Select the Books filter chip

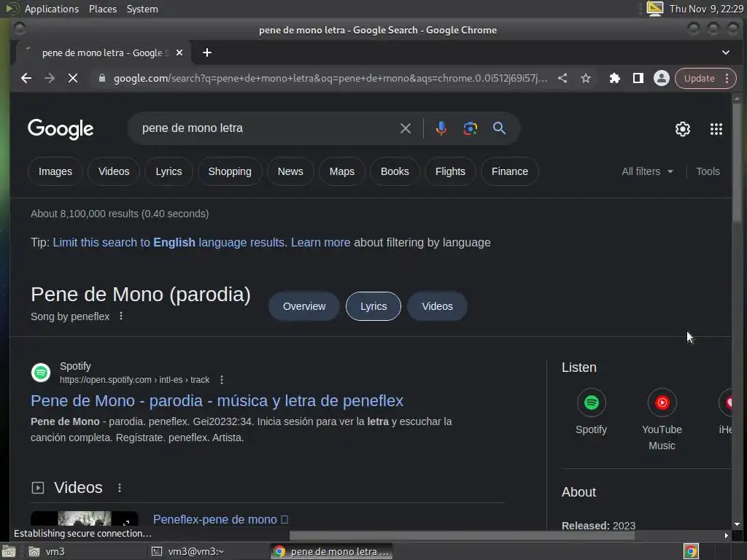395,171
